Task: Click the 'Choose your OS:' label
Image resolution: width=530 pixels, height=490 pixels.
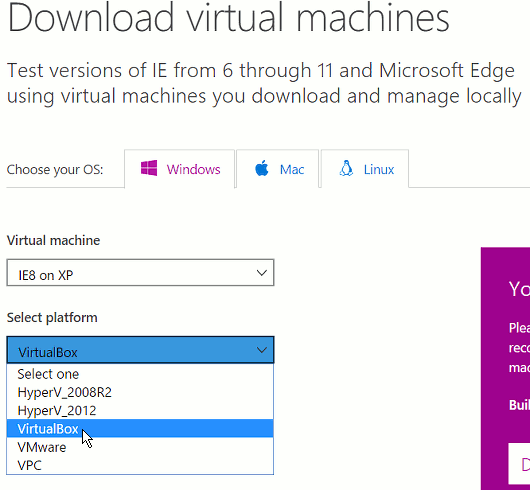Action: tap(55, 170)
